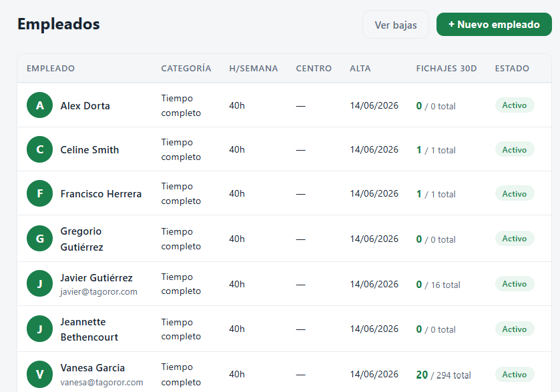Select Alex Dorta's Activo status badge
560x392 pixels.
515,105
